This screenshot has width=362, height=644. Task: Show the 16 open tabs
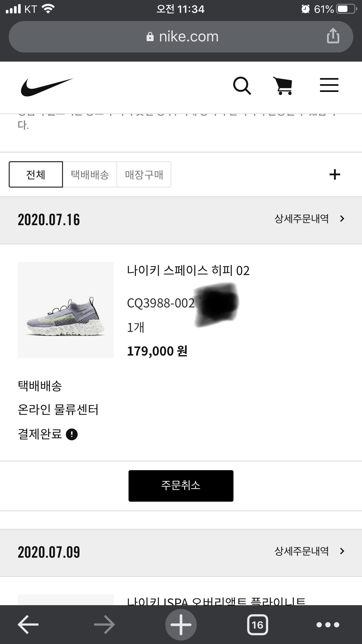click(x=257, y=624)
